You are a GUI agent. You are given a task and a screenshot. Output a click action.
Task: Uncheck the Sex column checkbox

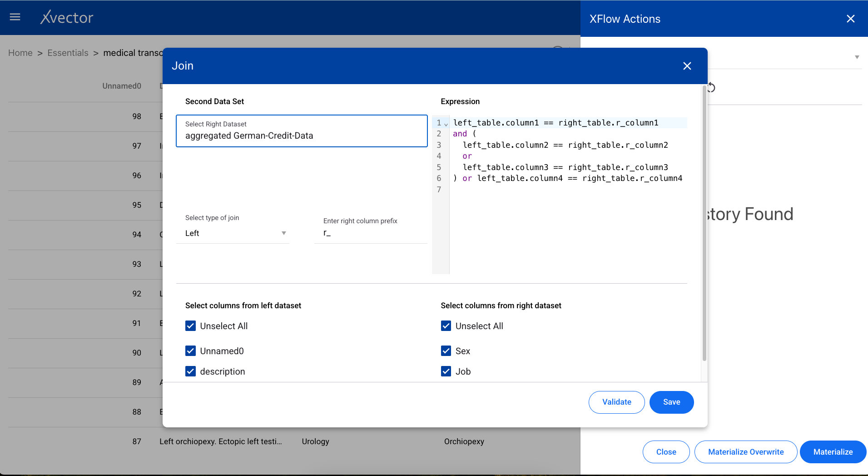(x=446, y=351)
